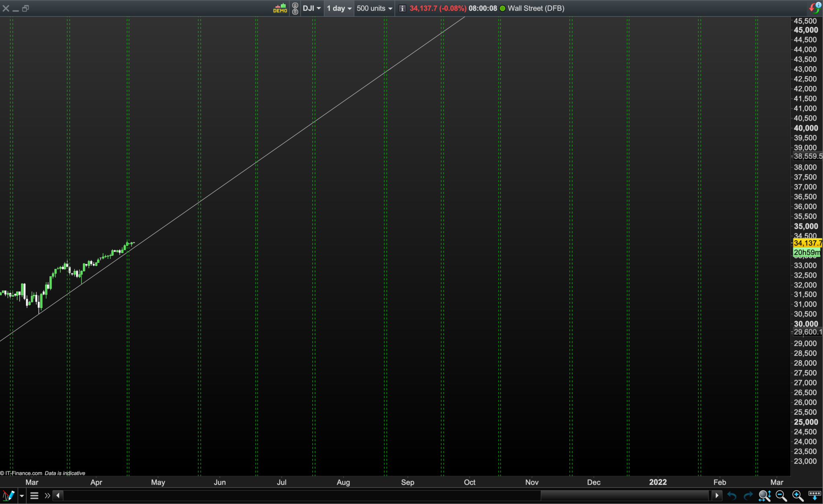Click the DEMO trading mode icon

point(280,8)
